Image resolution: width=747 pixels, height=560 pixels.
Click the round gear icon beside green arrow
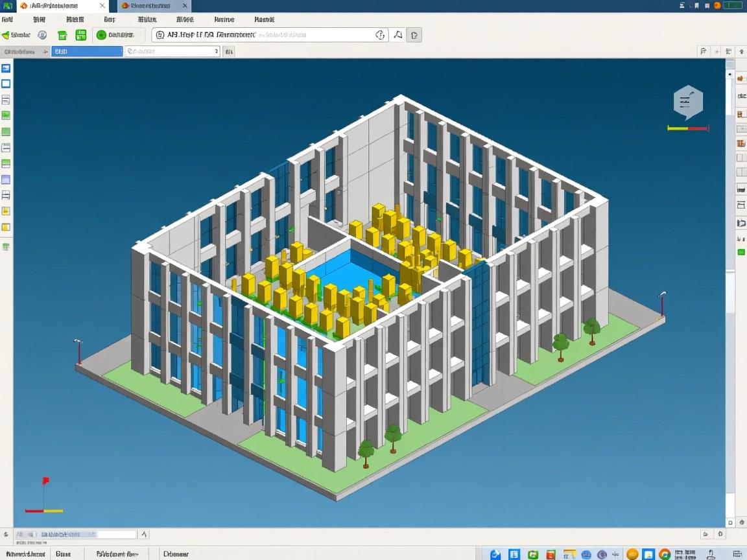pyautogui.click(x=42, y=35)
